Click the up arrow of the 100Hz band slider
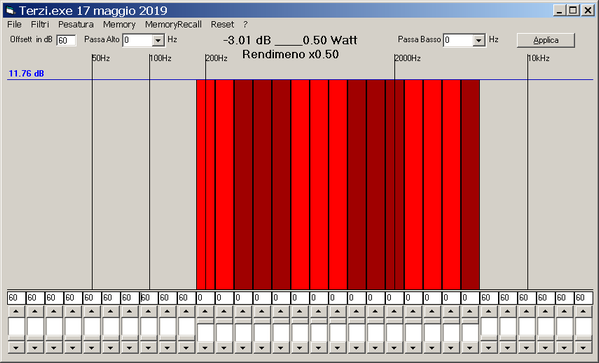 pos(149,312)
